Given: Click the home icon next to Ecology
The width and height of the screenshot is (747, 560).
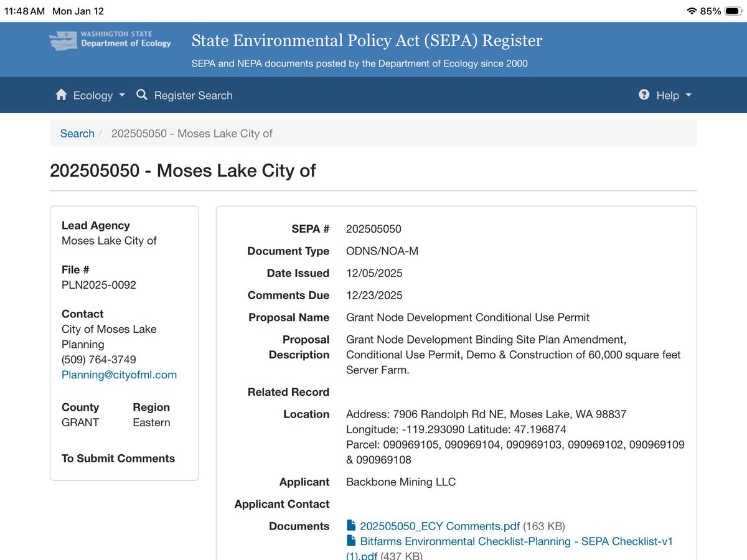Looking at the screenshot, I should click(61, 95).
